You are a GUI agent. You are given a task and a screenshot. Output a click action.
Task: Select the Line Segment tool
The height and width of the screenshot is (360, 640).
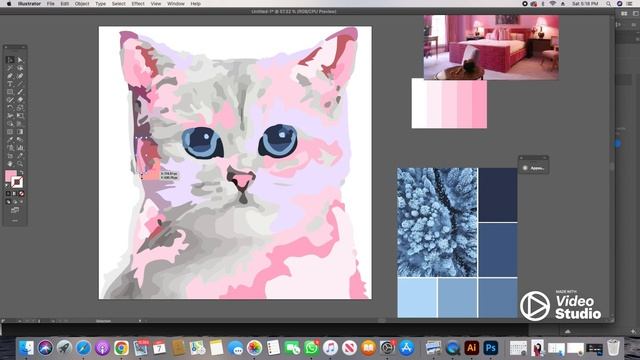coord(20,84)
